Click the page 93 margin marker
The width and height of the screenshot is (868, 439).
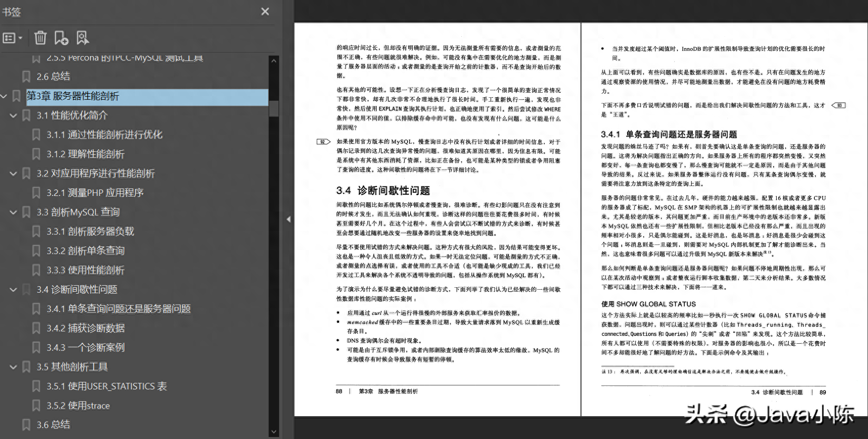pyautogui.click(x=838, y=105)
